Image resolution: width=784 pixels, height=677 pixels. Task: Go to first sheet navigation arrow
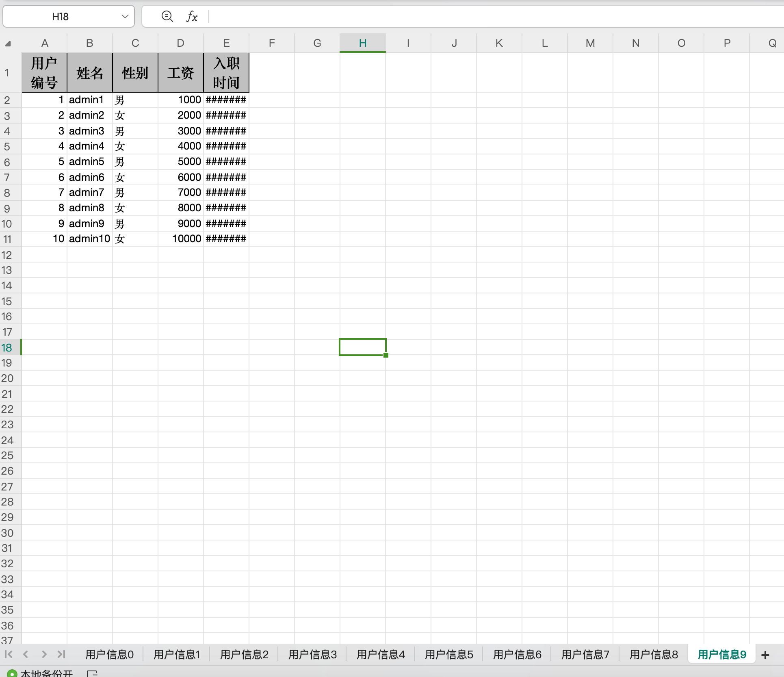tap(9, 654)
